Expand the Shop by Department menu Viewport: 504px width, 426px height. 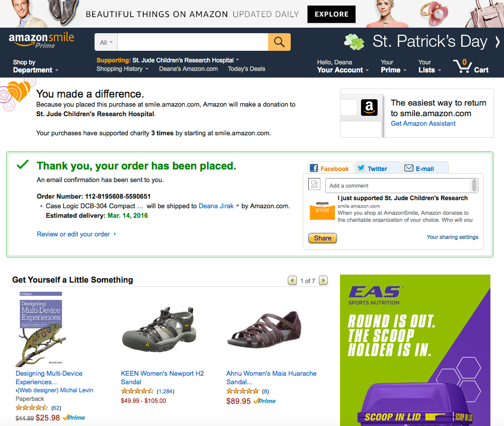[35, 66]
